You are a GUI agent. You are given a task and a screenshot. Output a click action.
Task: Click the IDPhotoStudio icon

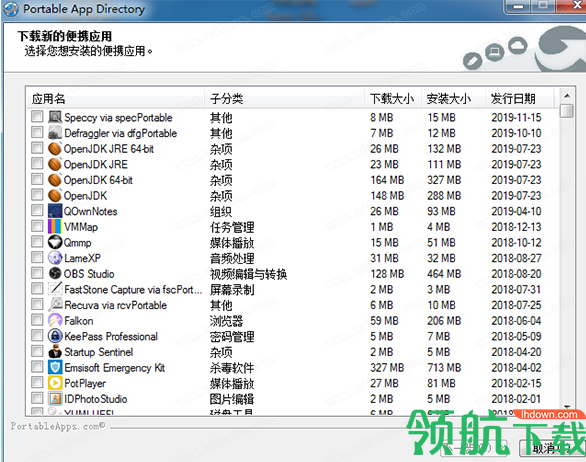point(55,399)
